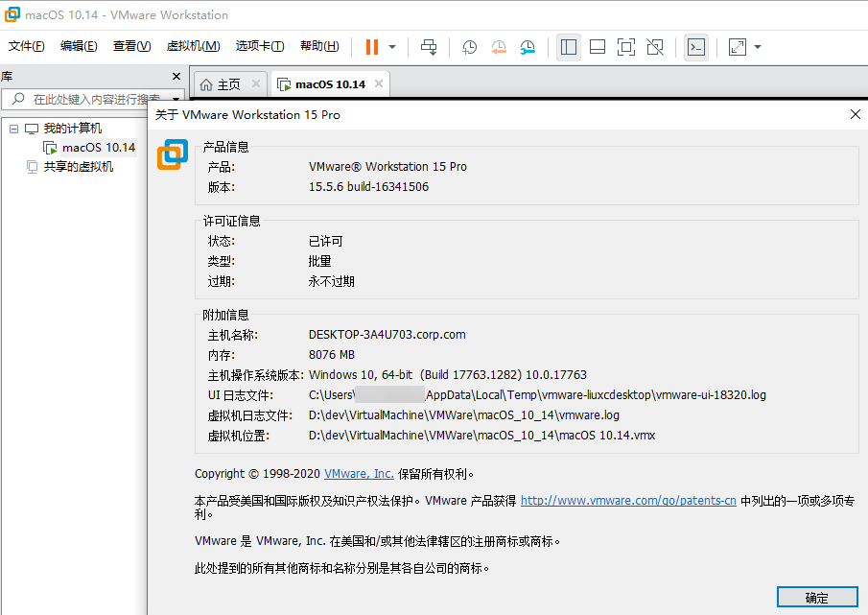
Task: Open the library search dropdown arrow
Action: (x=176, y=100)
